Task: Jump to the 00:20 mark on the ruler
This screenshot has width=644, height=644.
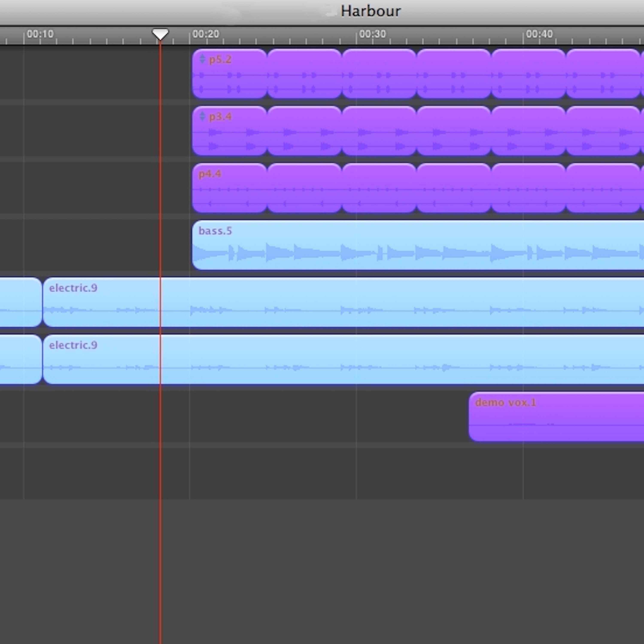Action: (206, 34)
